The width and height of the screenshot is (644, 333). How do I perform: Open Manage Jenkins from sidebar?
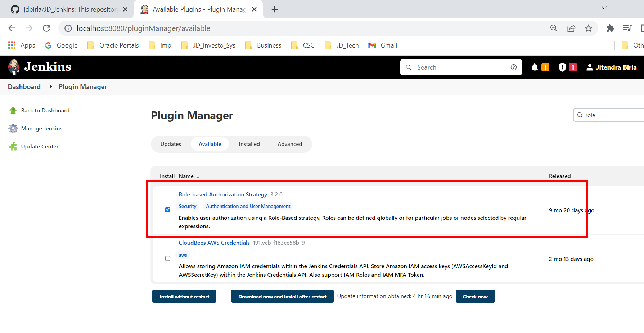tap(36, 128)
